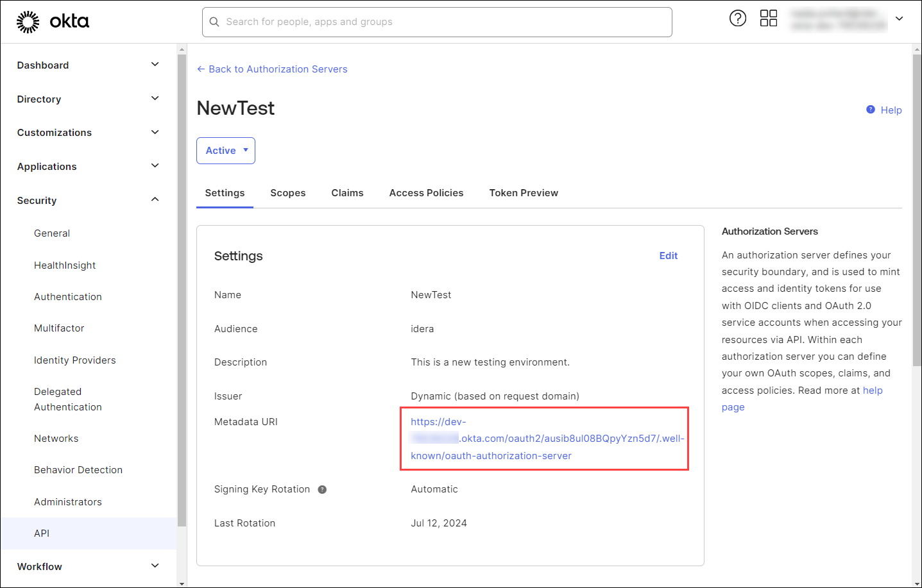Open Administrators page

click(x=68, y=502)
